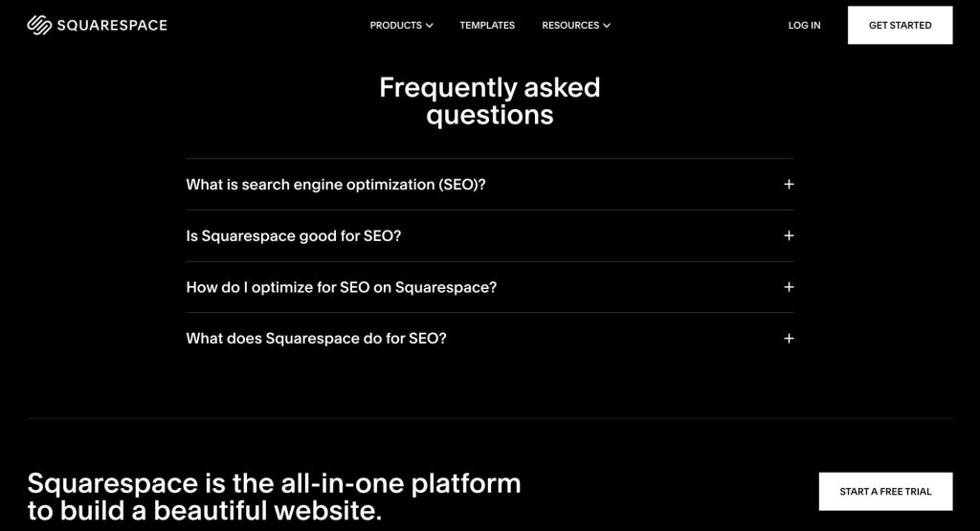Click the plus icon for "What is search engine optimization"
980x531 pixels.
coord(789,185)
